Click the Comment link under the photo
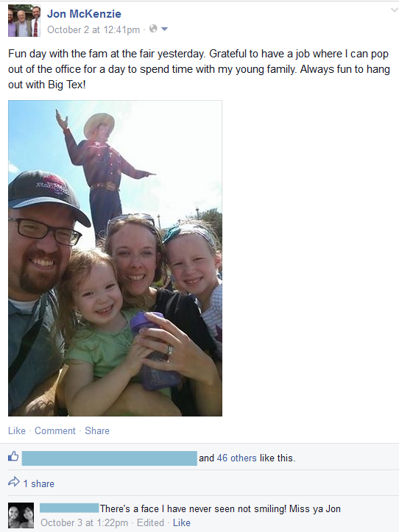 point(55,430)
